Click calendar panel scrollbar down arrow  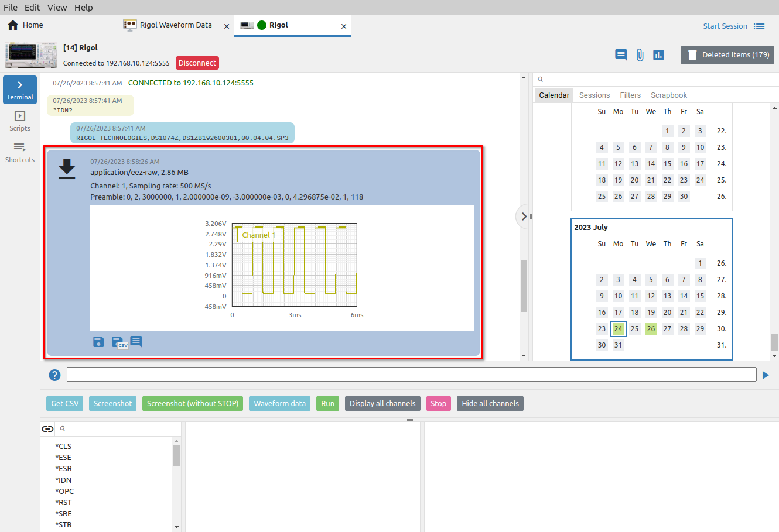click(x=775, y=355)
